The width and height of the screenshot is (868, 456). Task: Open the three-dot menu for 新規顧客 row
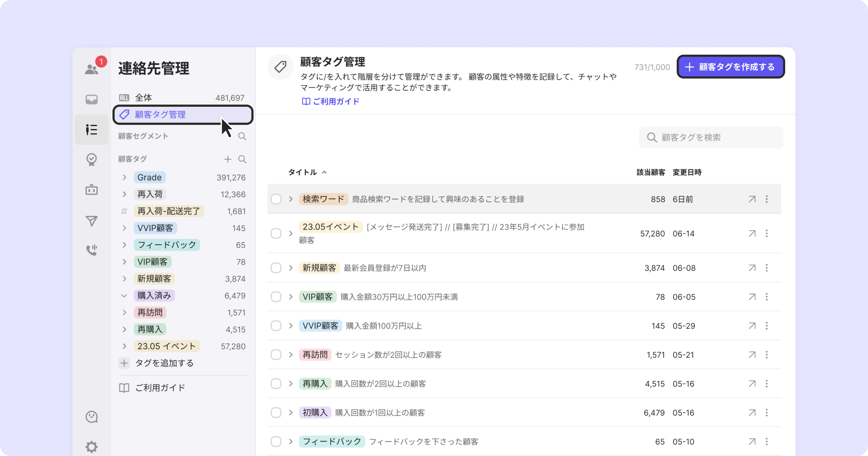[766, 268]
